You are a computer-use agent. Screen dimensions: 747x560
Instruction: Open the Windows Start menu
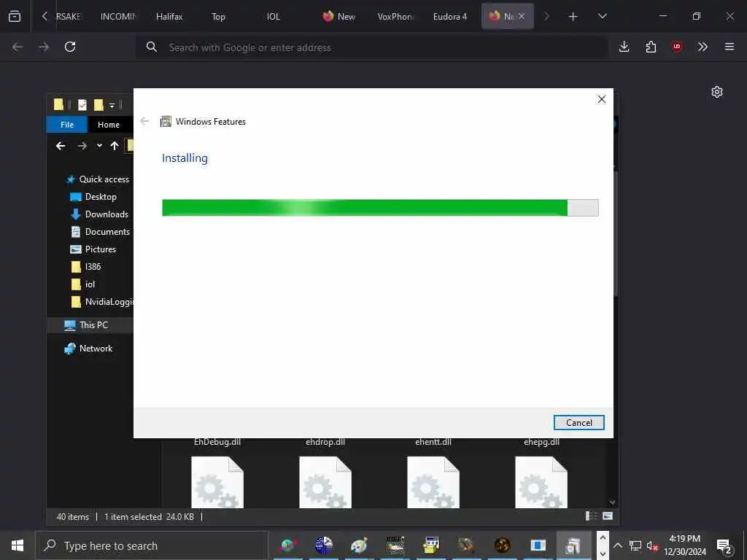click(x=18, y=545)
